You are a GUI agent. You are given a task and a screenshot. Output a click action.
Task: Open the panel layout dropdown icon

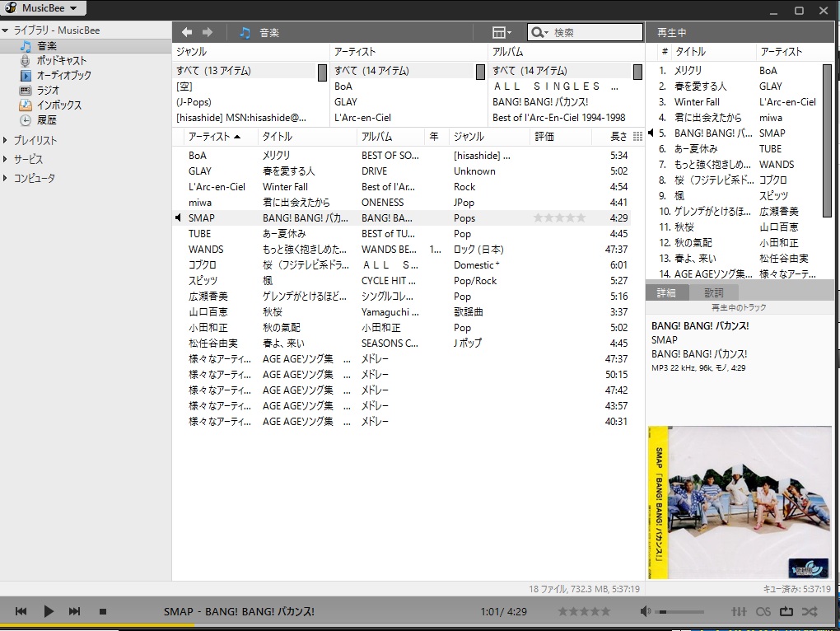point(502,33)
